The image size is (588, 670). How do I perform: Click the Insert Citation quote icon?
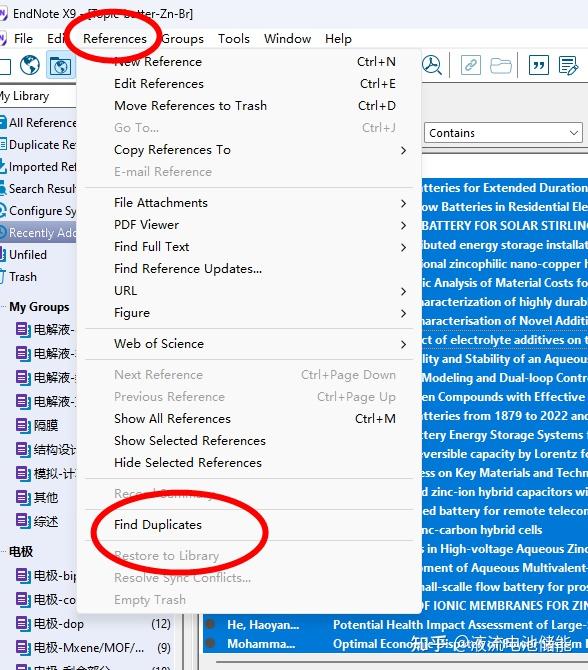[538, 65]
